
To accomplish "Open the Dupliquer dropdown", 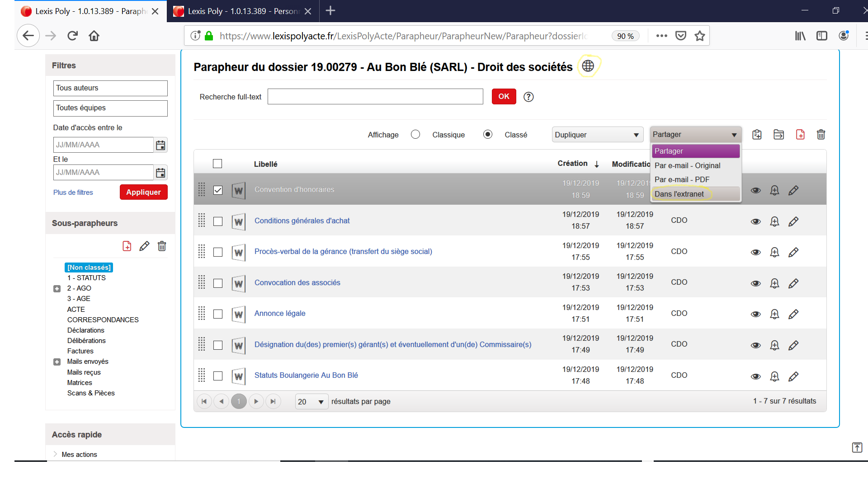I will 598,135.
